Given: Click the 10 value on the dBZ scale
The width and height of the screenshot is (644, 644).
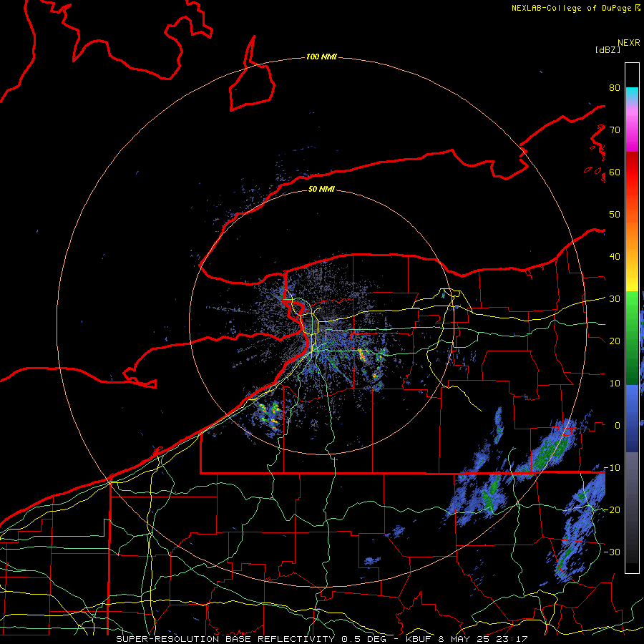Looking at the screenshot, I should tap(615, 384).
